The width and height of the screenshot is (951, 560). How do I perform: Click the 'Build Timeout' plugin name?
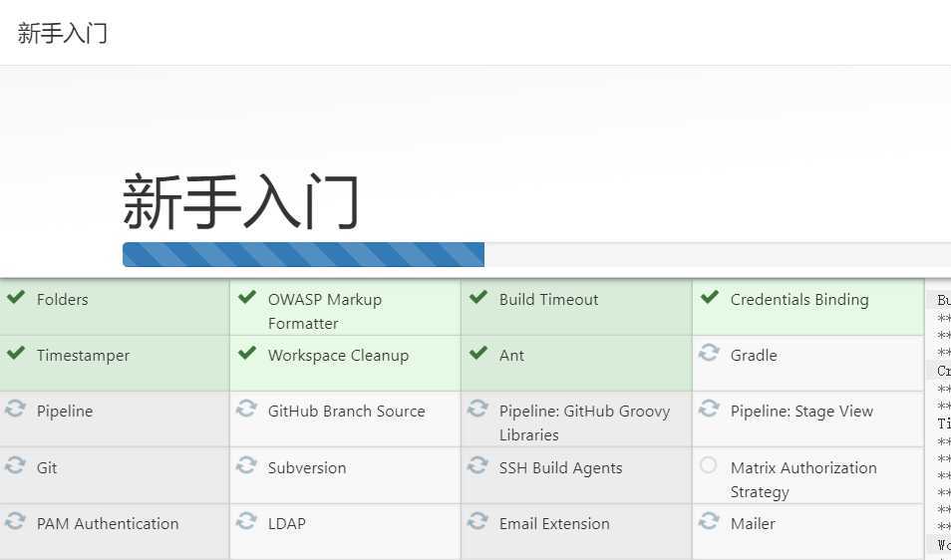(549, 299)
